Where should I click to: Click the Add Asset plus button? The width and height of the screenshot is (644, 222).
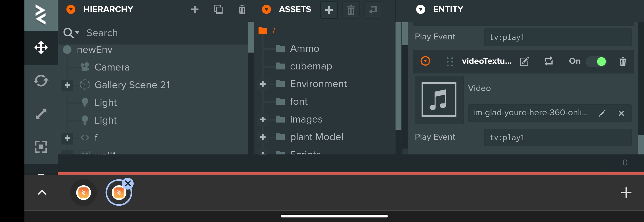pyautogui.click(x=329, y=10)
